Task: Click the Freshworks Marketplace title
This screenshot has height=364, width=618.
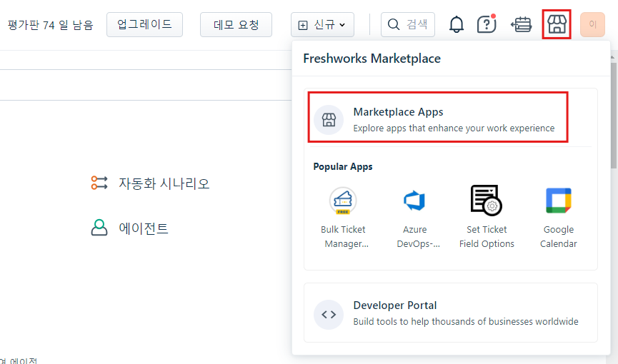Action: pos(372,59)
